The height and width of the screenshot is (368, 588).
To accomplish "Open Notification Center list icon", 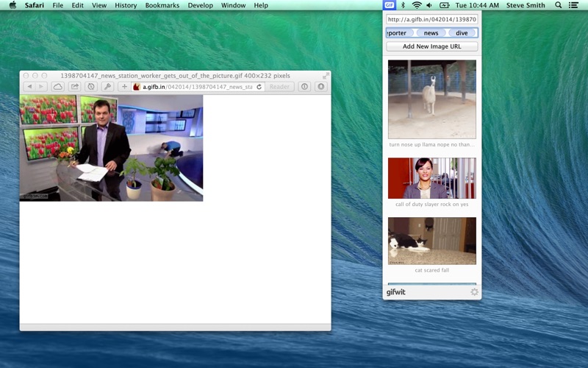I will tap(573, 5).
